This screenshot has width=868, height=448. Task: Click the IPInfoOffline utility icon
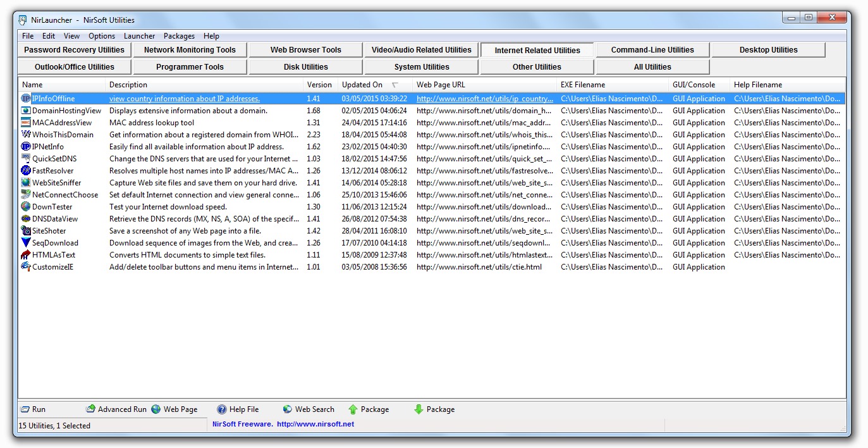click(x=26, y=99)
